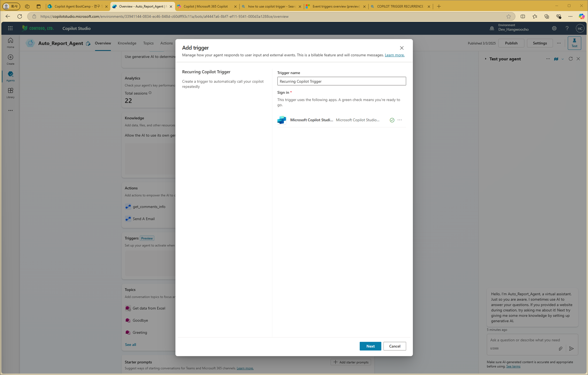The height and width of the screenshot is (375, 588).
Task: Click Add starter prompts button
Action: [351, 362]
